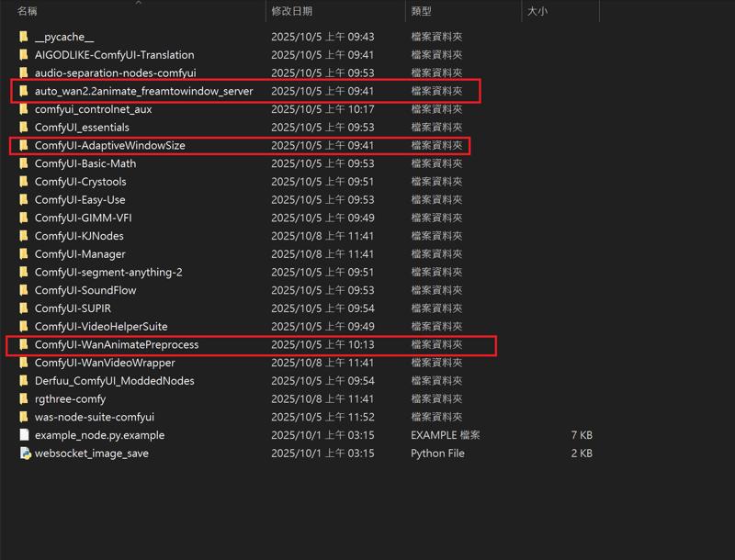Select the ComfyUI-VideoHelperSuite folder name
Image resolution: width=735 pixels, height=560 pixels.
coord(101,326)
